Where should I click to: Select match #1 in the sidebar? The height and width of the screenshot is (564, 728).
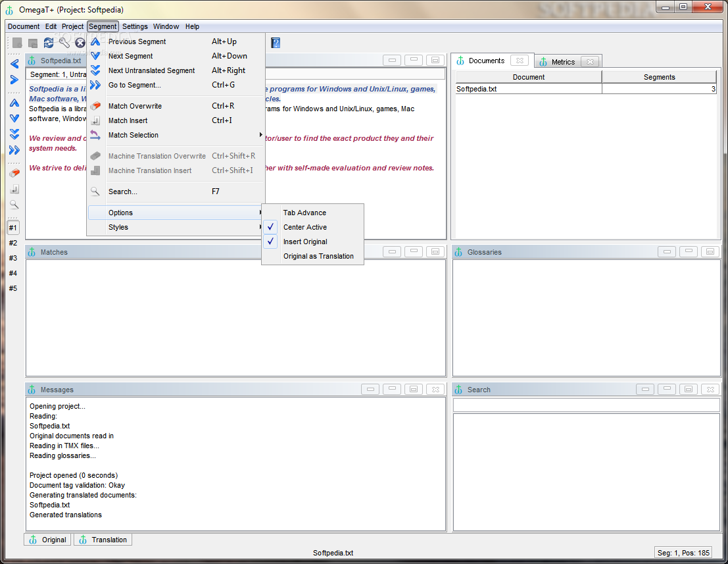pos(13,228)
